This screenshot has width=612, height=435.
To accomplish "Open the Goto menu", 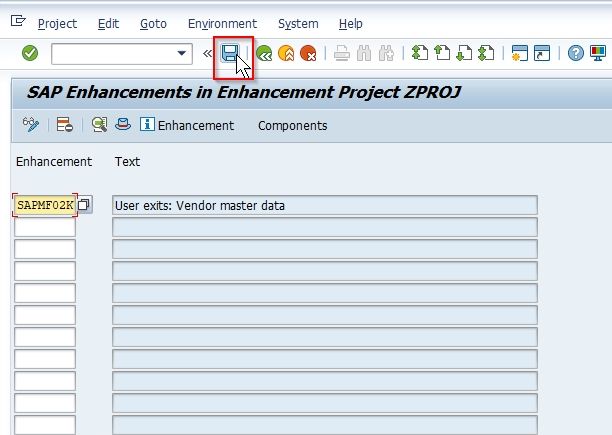I will (x=153, y=24).
